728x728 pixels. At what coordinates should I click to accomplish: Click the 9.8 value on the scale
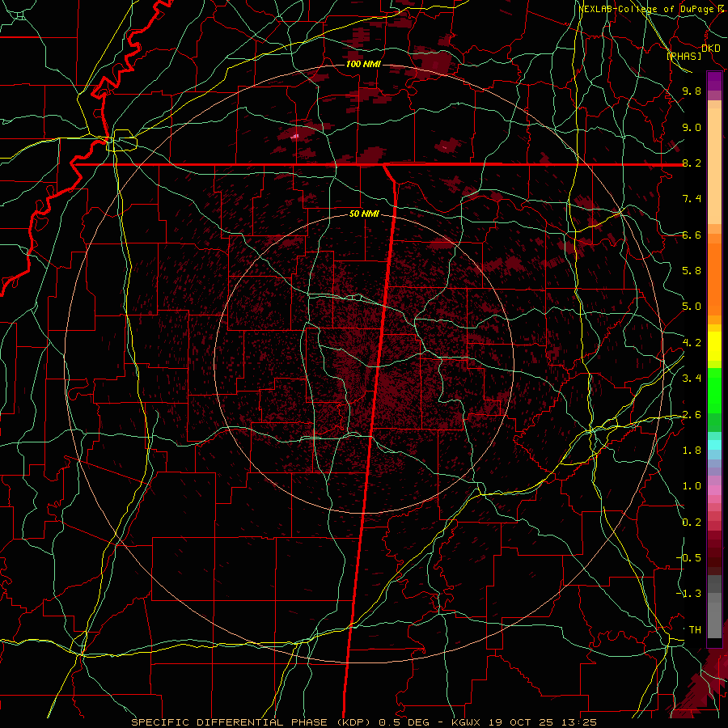point(692,91)
